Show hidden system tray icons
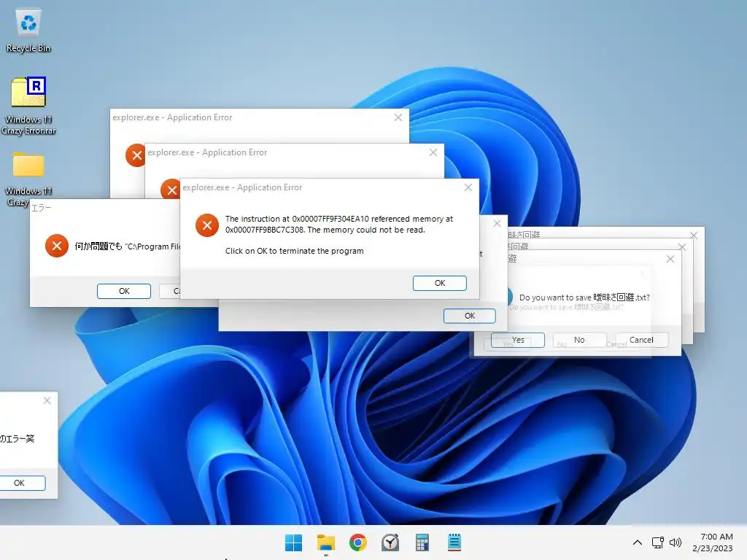 [637, 542]
